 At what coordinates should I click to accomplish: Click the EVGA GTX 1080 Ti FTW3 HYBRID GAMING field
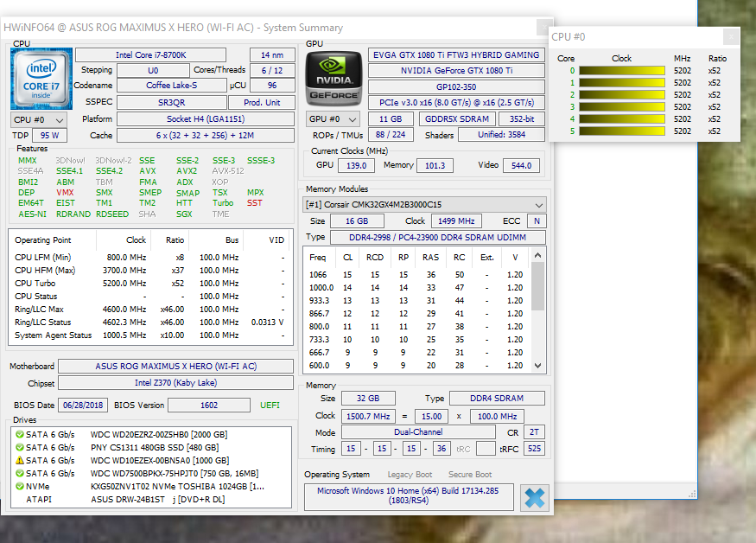coord(456,55)
